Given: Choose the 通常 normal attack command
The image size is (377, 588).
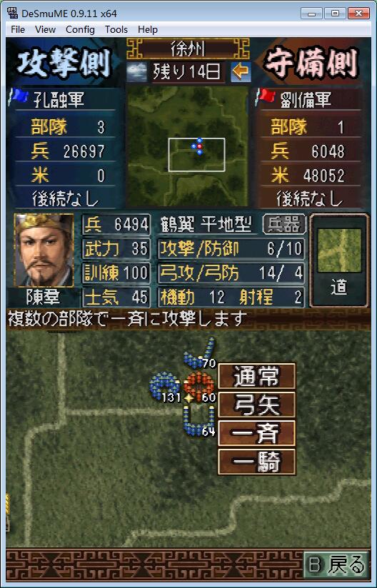Looking at the screenshot, I should [x=256, y=376].
